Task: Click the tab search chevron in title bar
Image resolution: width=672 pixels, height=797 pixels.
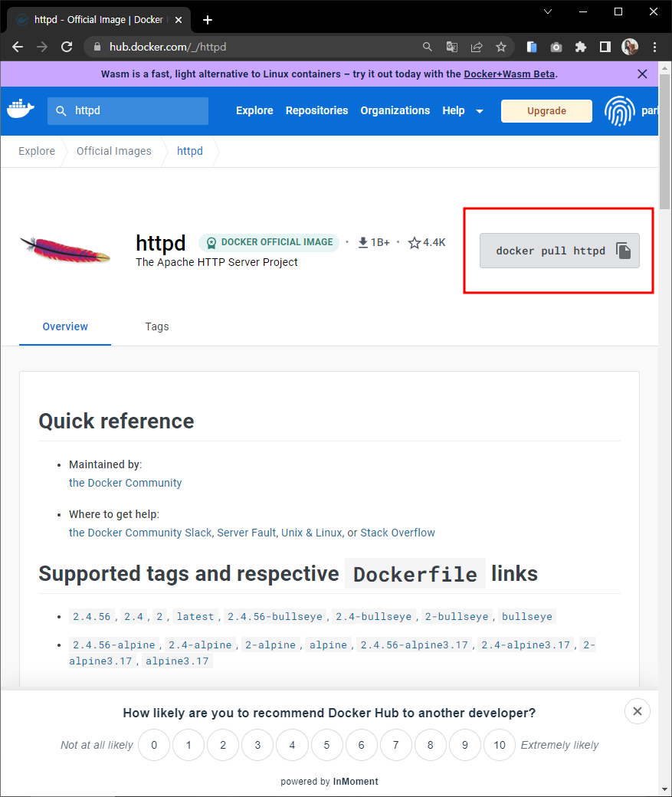Action: tap(548, 11)
